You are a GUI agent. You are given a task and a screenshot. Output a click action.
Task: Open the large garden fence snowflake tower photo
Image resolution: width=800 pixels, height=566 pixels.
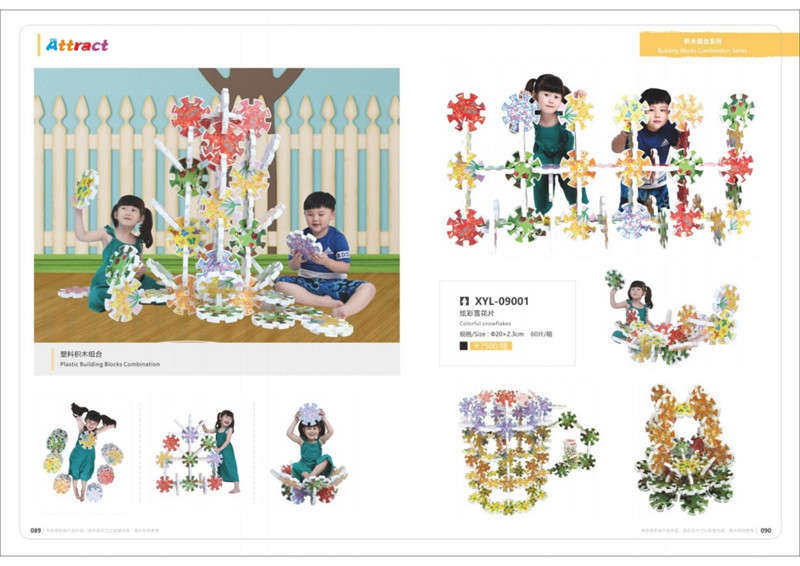click(x=217, y=205)
